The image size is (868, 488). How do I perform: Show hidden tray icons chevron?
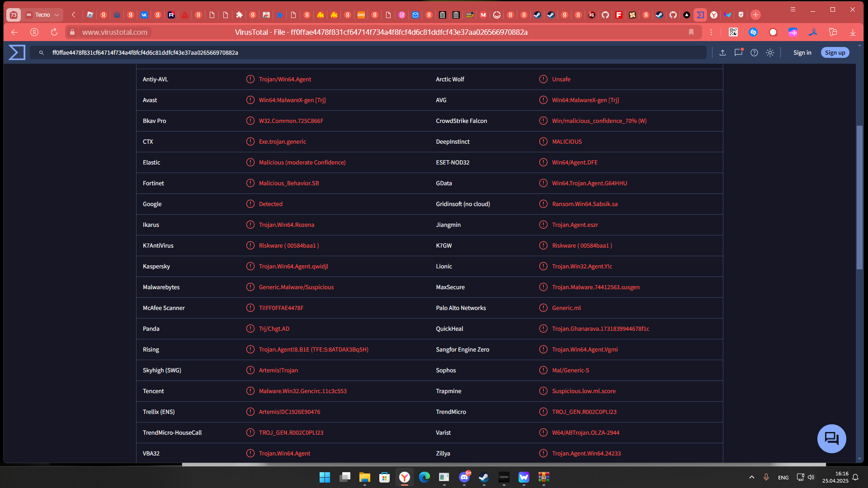[x=752, y=477]
